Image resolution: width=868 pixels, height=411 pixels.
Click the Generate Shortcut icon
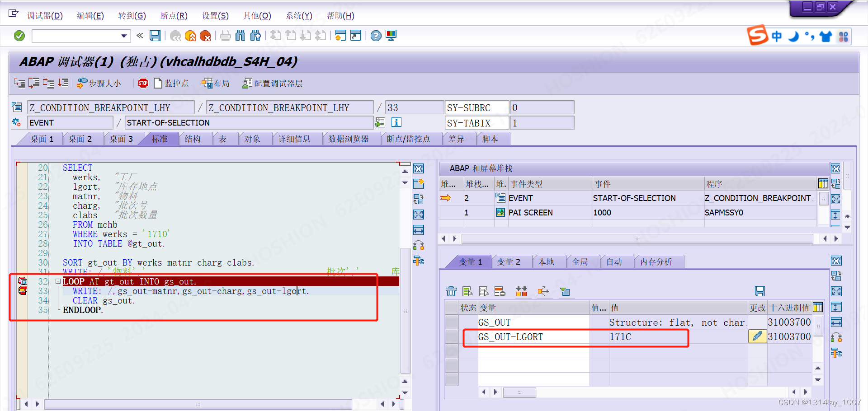point(356,36)
